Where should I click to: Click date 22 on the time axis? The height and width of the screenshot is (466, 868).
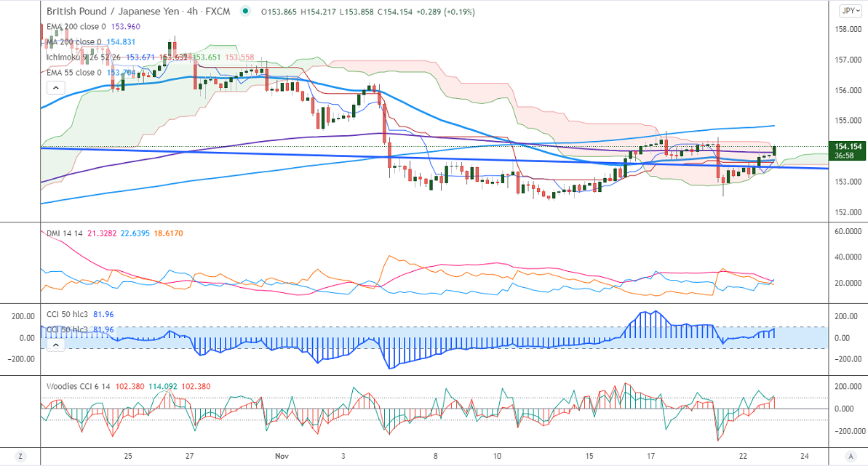pyautogui.click(x=743, y=456)
